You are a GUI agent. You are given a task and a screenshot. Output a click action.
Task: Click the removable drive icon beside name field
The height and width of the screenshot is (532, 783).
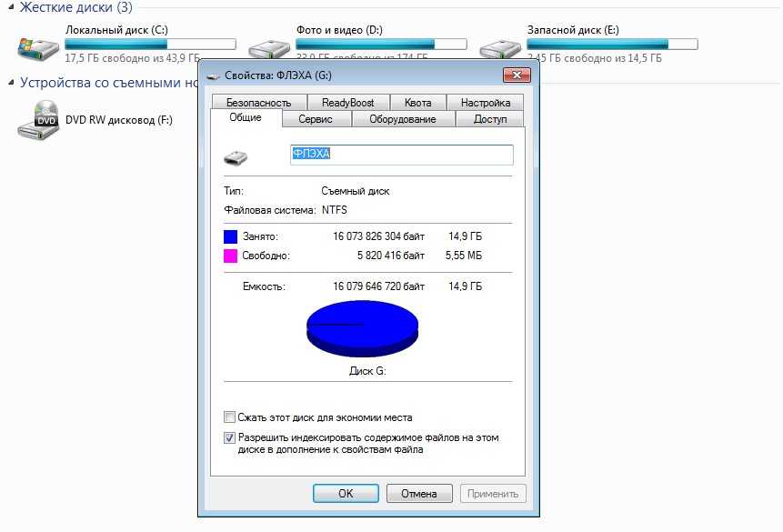coord(236,157)
